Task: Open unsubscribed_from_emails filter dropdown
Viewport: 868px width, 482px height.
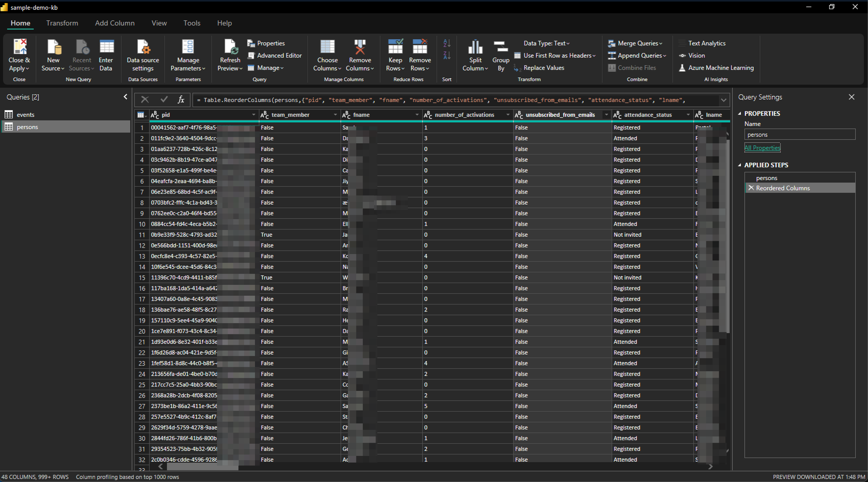Action: [606, 115]
